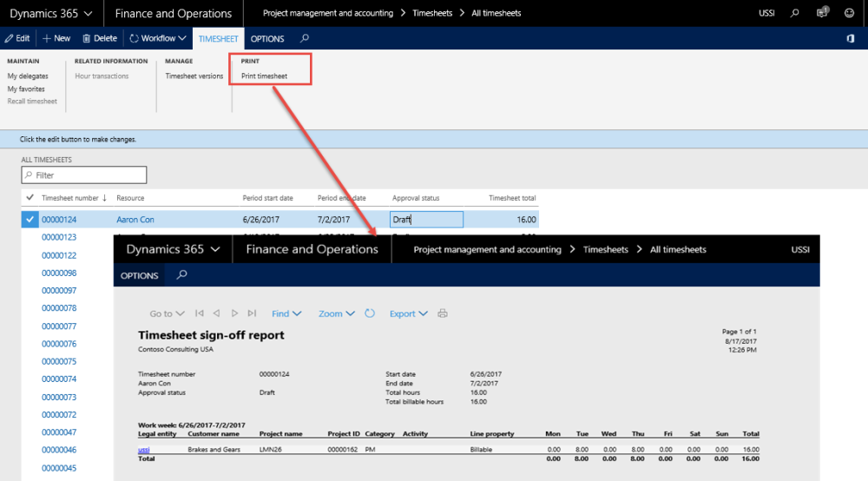
Task: Expand the Dynamics 365 dropdown
Action: point(51,13)
